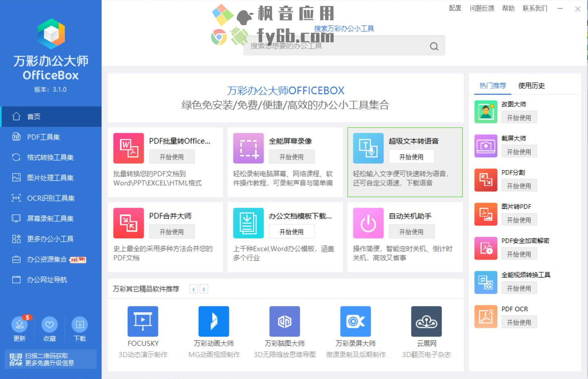Show next recommended software with right arrow
This screenshot has width=588, height=379.
[204, 289]
